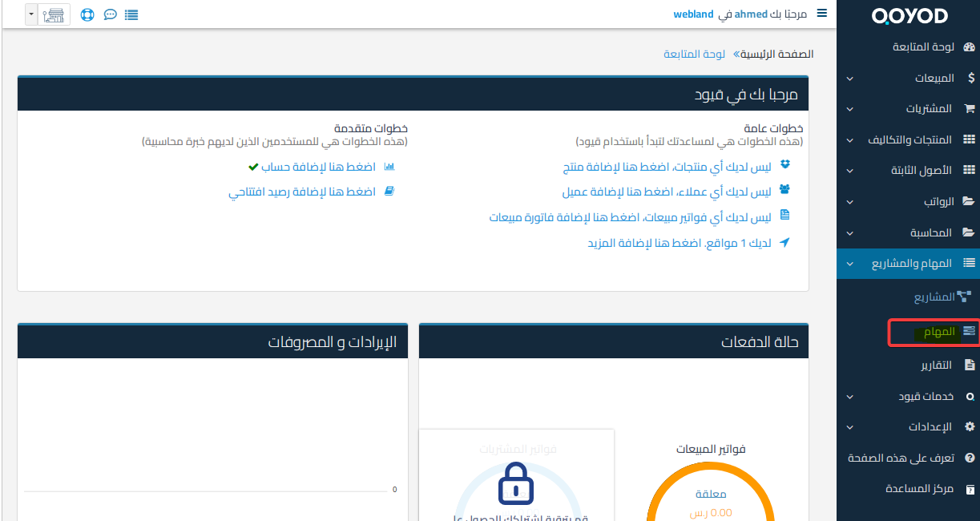Click the grid icon beside الأصول الثابتة
980x521 pixels.
970,170
